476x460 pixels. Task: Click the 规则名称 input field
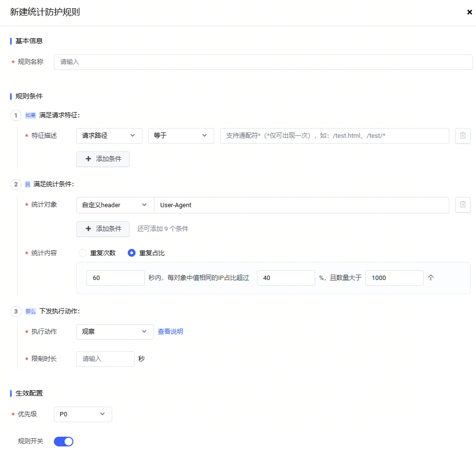tap(262, 62)
